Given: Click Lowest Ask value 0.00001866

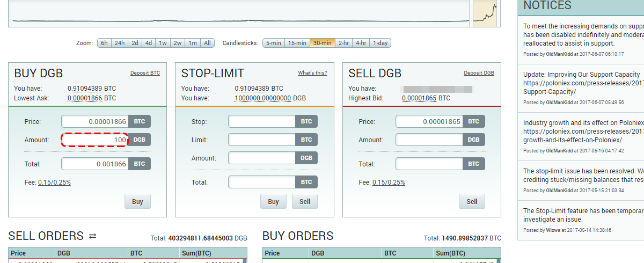Looking at the screenshot, I should [85, 98].
